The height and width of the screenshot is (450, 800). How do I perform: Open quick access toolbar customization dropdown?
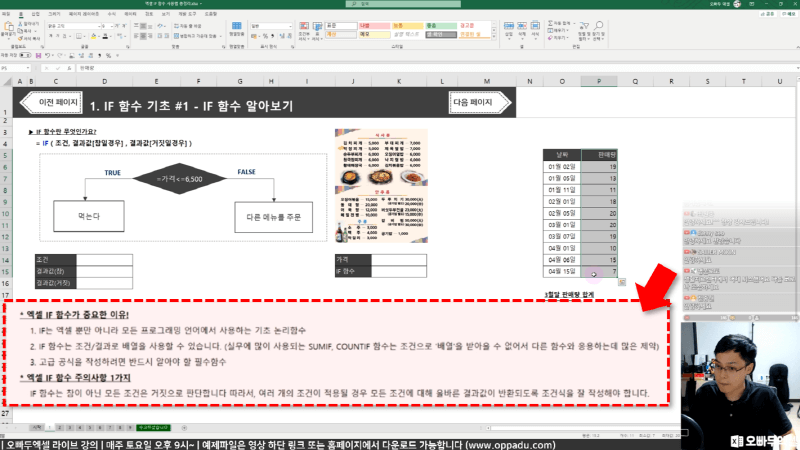click(117, 55)
